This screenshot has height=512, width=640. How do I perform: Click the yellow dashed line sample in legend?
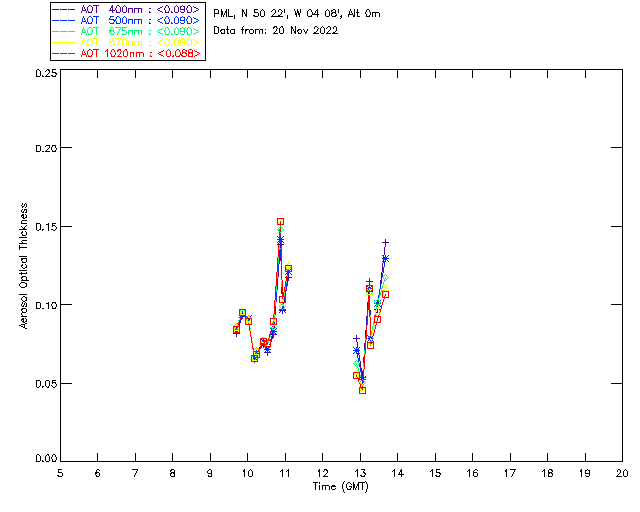(64, 42)
